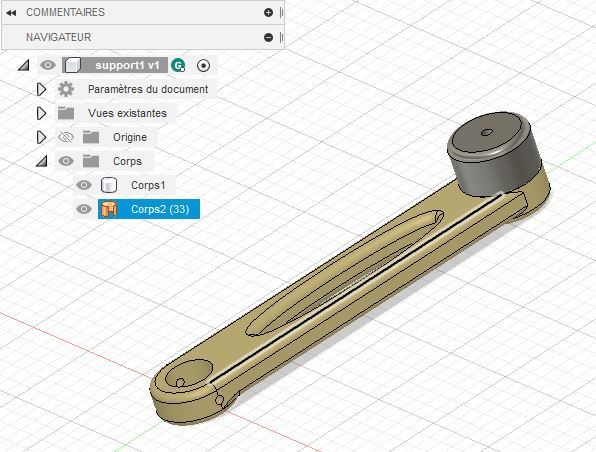Viewport: 596px width, 452px height.
Task: Click the green G user badge icon
Action: tap(178, 65)
